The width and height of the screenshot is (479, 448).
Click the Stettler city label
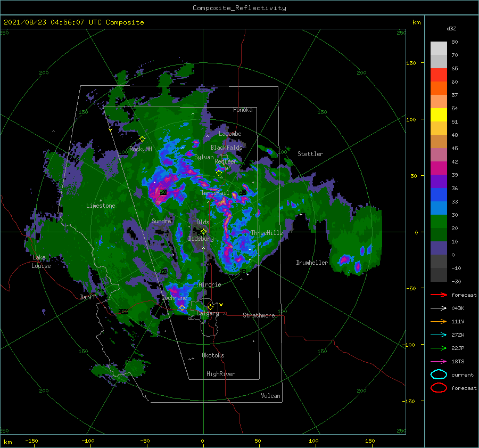point(310,154)
